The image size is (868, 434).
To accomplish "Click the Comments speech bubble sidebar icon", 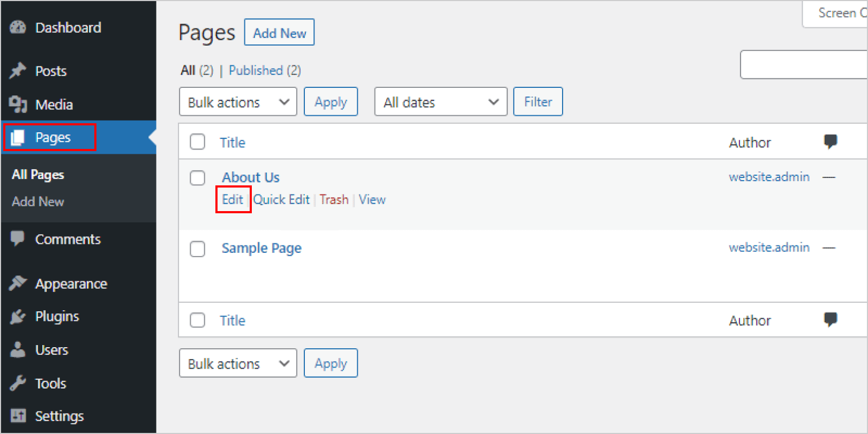I will [18, 239].
